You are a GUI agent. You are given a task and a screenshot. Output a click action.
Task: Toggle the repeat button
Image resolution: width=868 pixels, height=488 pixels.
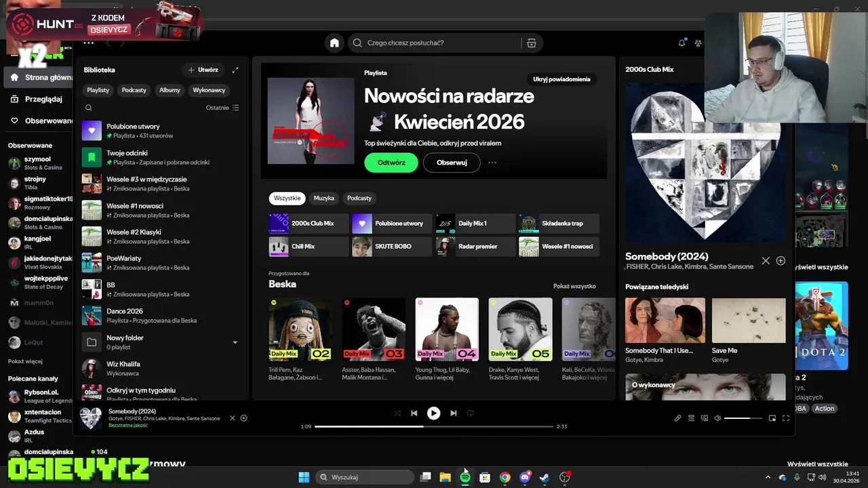click(x=470, y=413)
